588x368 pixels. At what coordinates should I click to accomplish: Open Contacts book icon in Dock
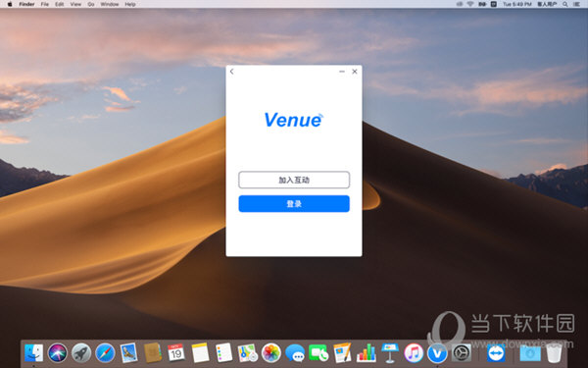tap(153, 353)
